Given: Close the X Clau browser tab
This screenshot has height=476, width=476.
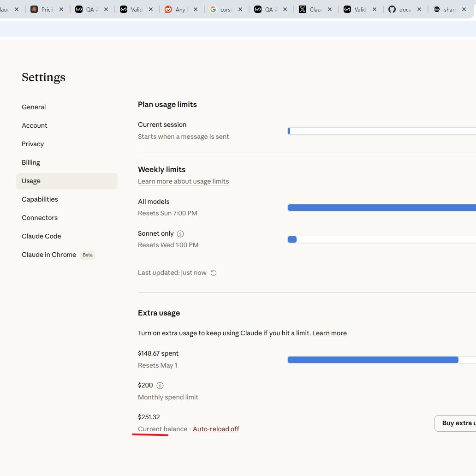Looking at the screenshot, I should coord(330,9).
